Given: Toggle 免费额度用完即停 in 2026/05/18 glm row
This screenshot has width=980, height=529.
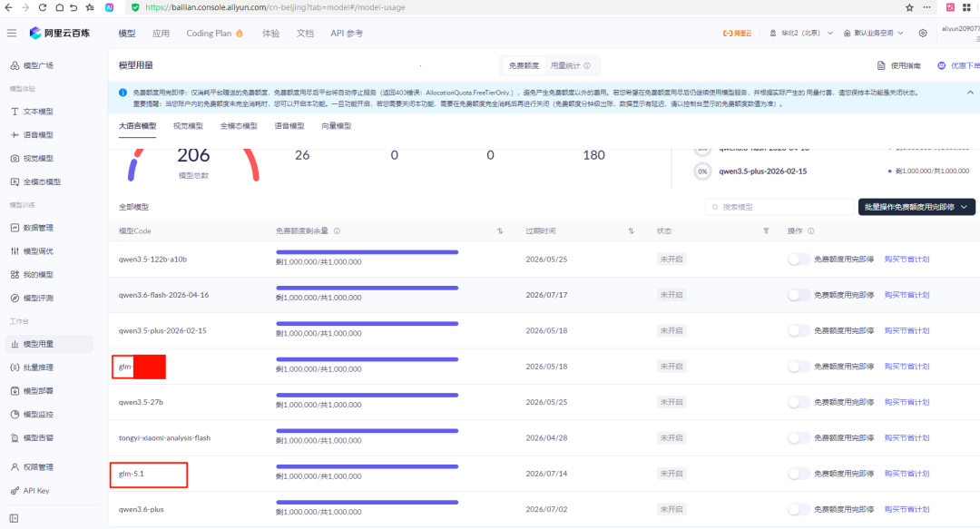Looking at the screenshot, I should pyautogui.click(x=799, y=367).
